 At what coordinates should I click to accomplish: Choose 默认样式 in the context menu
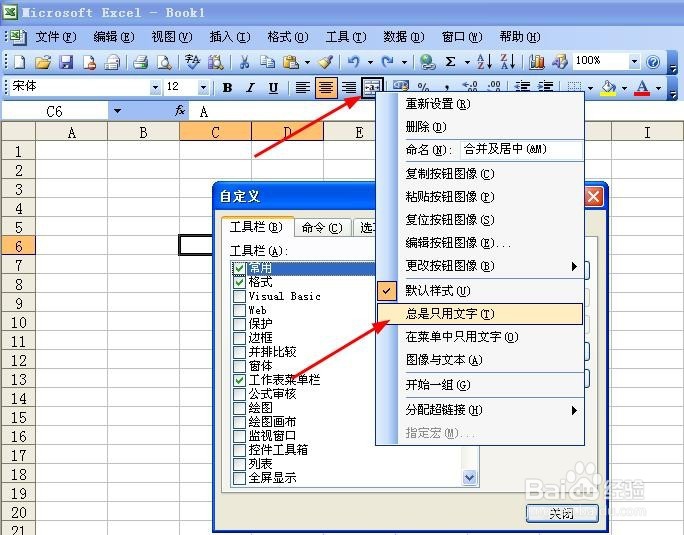[x=480, y=291]
